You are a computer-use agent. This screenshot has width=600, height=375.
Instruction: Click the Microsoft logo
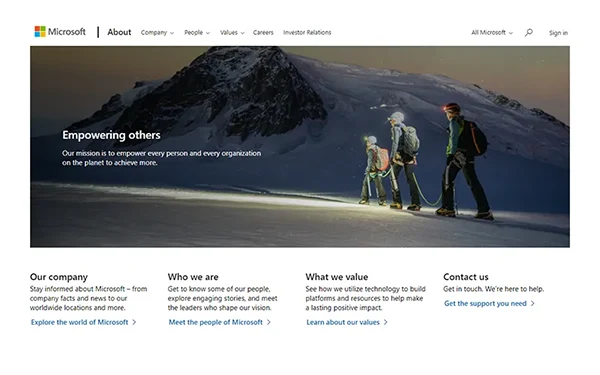pos(60,32)
